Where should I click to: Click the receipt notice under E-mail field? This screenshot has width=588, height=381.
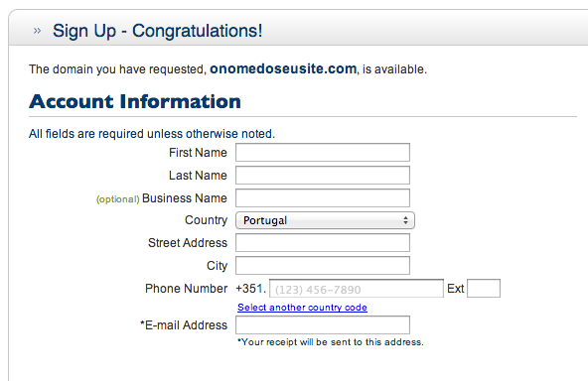point(331,342)
